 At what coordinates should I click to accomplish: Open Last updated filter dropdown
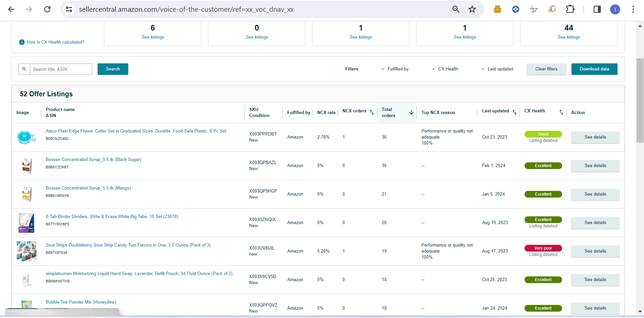[497, 69]
